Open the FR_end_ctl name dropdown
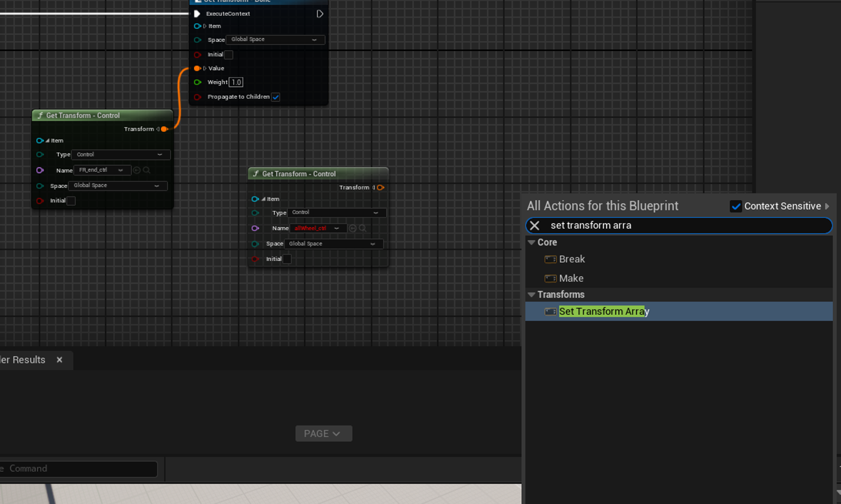This screenshot has height=504, width=841. [103, 170]
